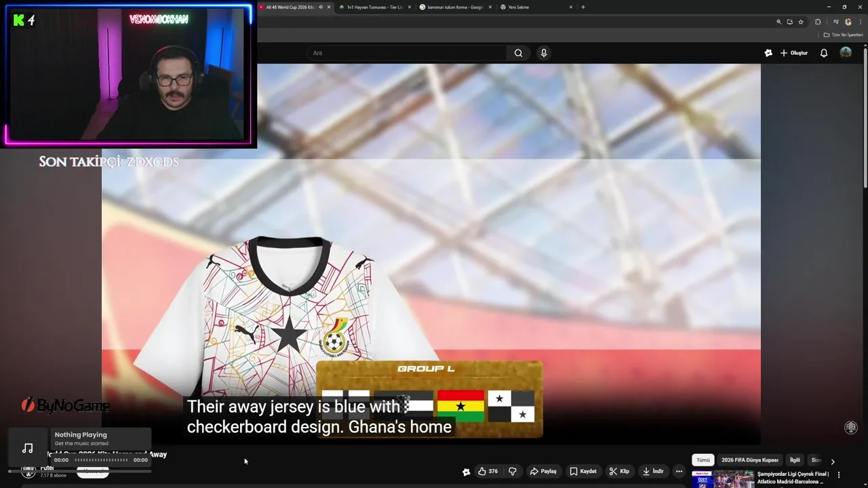Select the İlgili filter chip
The height and width of the screenshot is (488, 868).
[x=795, y=460]
